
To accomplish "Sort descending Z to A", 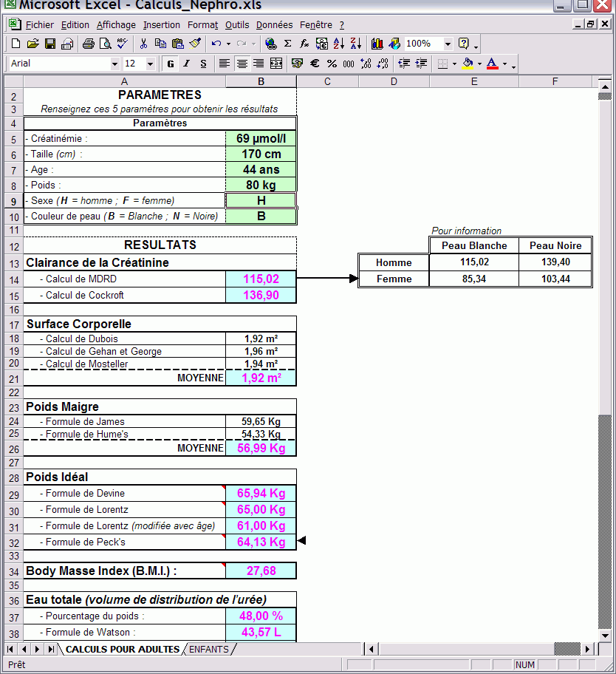I will [356, 44].
